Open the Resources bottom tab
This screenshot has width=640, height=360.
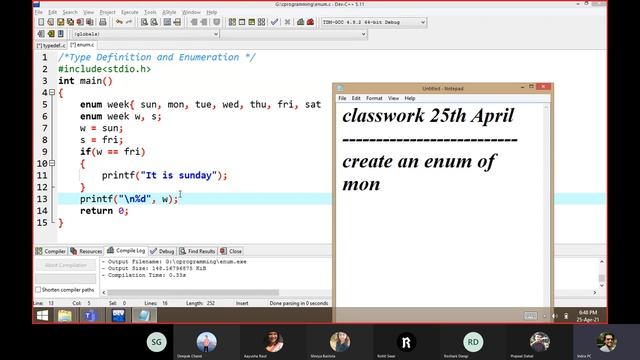pyautogui.click(x=86, y=251)
